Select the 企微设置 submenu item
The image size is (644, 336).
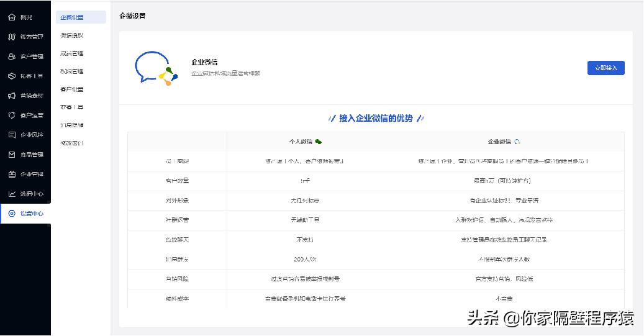coord(81,17)
